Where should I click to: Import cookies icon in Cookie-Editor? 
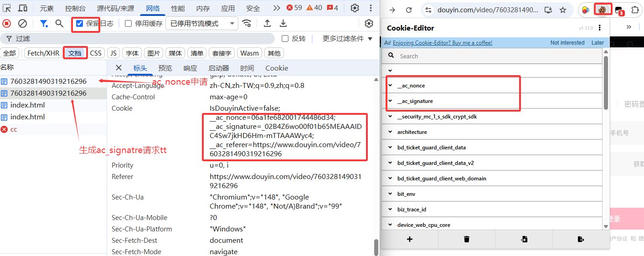pos(524,239)
